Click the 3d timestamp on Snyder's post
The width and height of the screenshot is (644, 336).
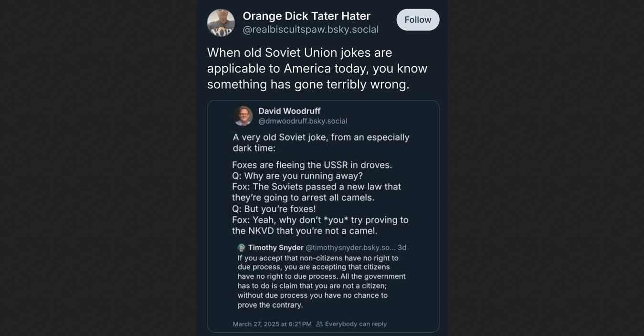402,248
